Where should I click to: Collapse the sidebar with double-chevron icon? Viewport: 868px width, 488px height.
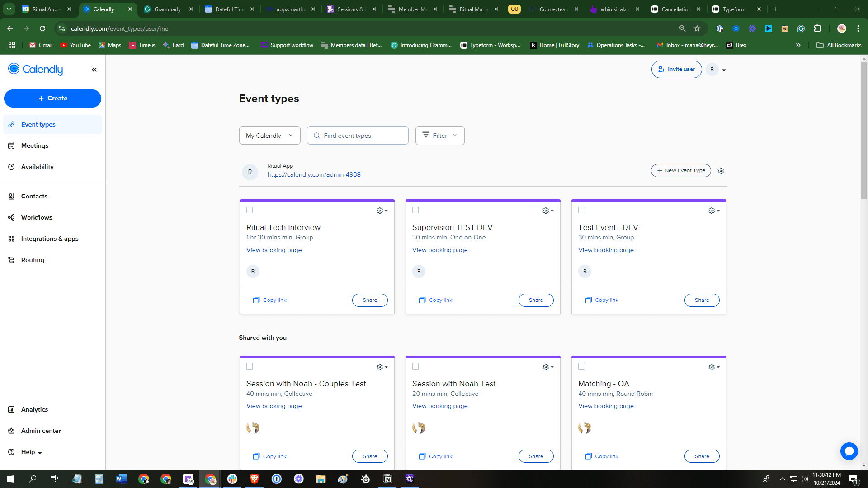(94, 70)
